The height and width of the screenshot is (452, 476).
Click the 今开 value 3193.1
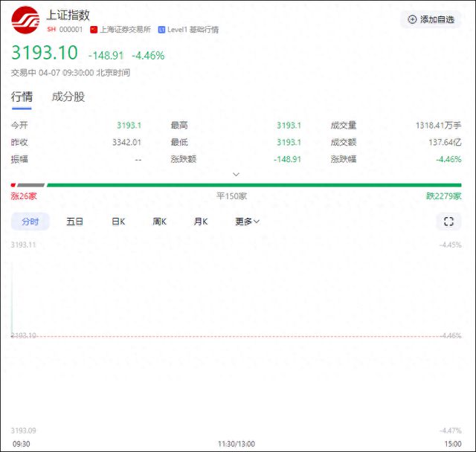tap(129, 126)
